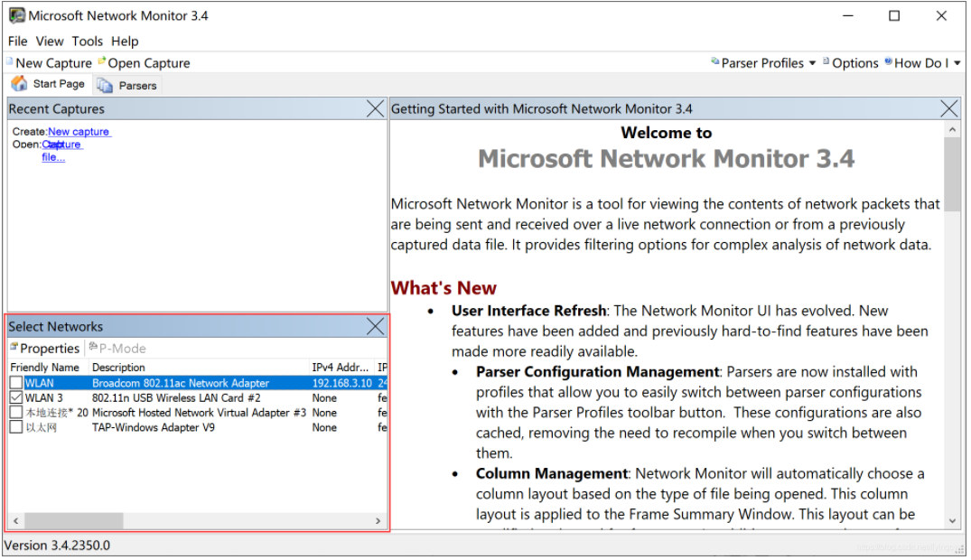This screenshot has height=560, width=971.
Task: Close the Select Networks panel
Action: click(x=375, y=326)
